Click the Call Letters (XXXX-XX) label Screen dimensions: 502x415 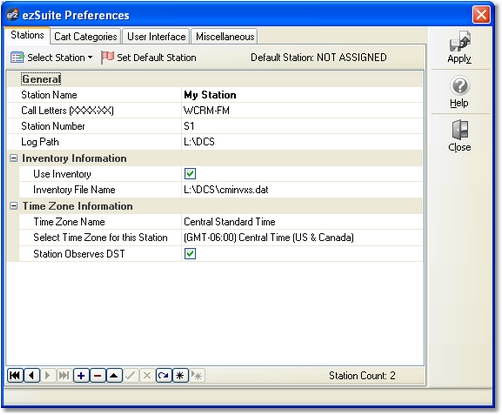[x=67, y=110]
